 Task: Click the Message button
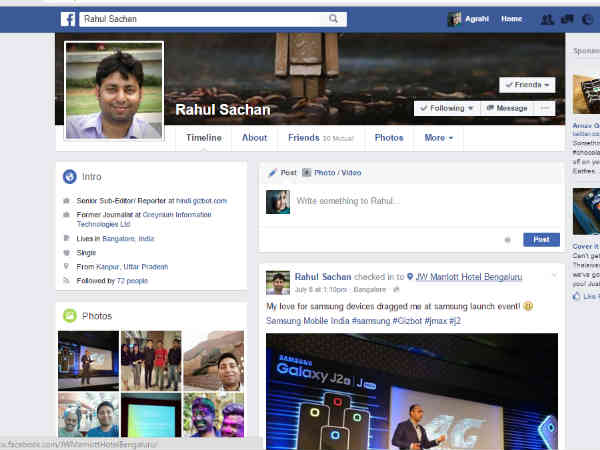point(506,108)
